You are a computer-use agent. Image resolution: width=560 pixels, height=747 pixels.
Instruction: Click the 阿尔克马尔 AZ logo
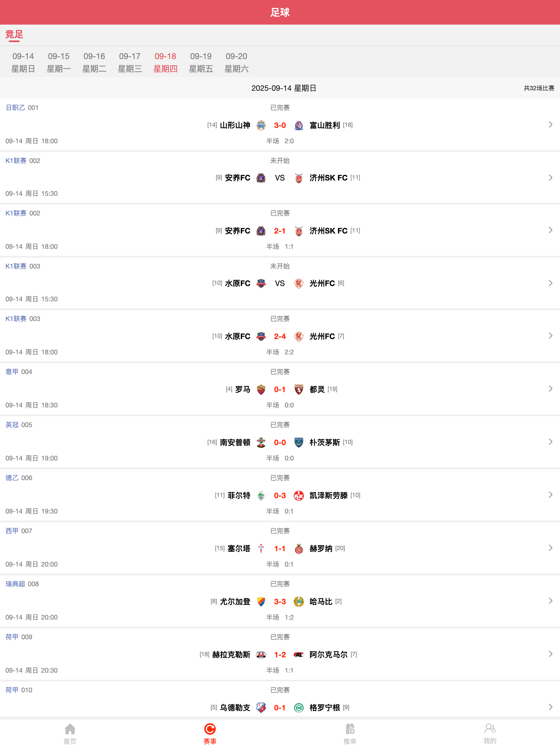point(299,655)
